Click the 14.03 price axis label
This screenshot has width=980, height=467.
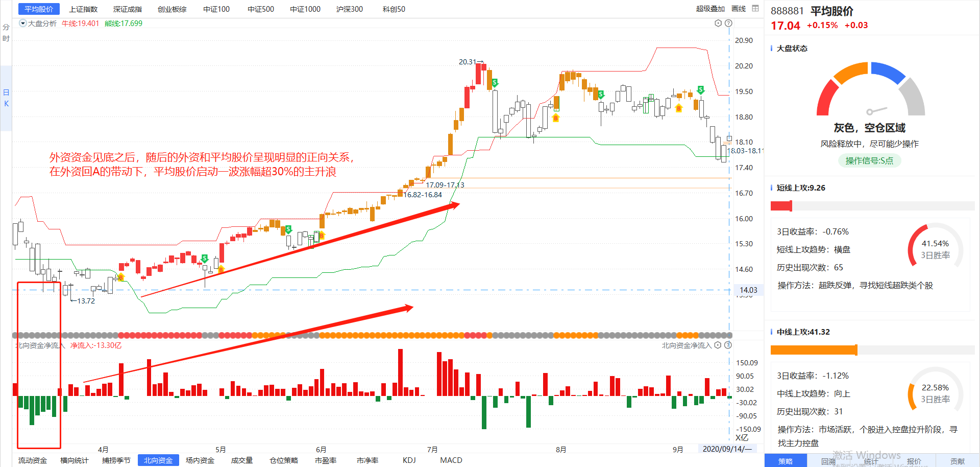point(748,290)
